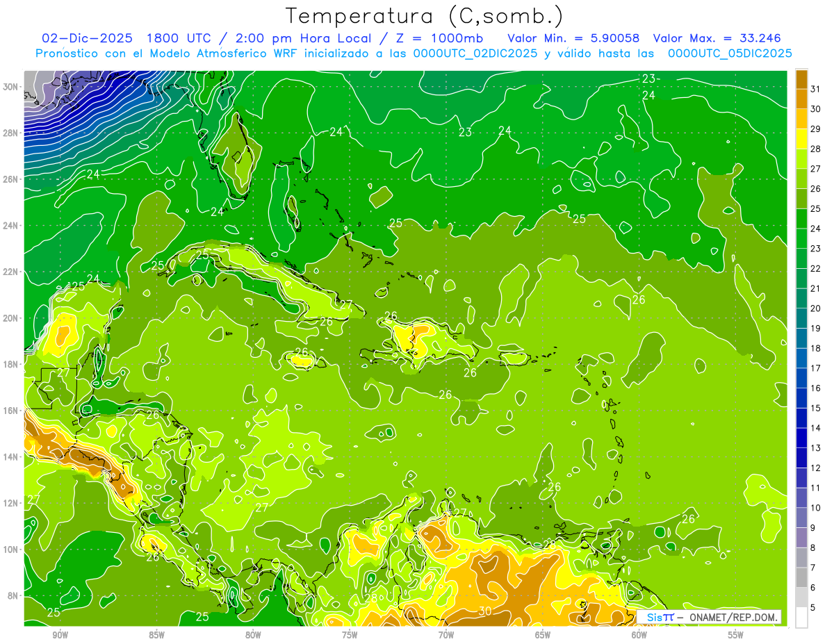Click the color scale label "20"
The height and width of the screenshot is (644, 834).
(x=815, y=308)
